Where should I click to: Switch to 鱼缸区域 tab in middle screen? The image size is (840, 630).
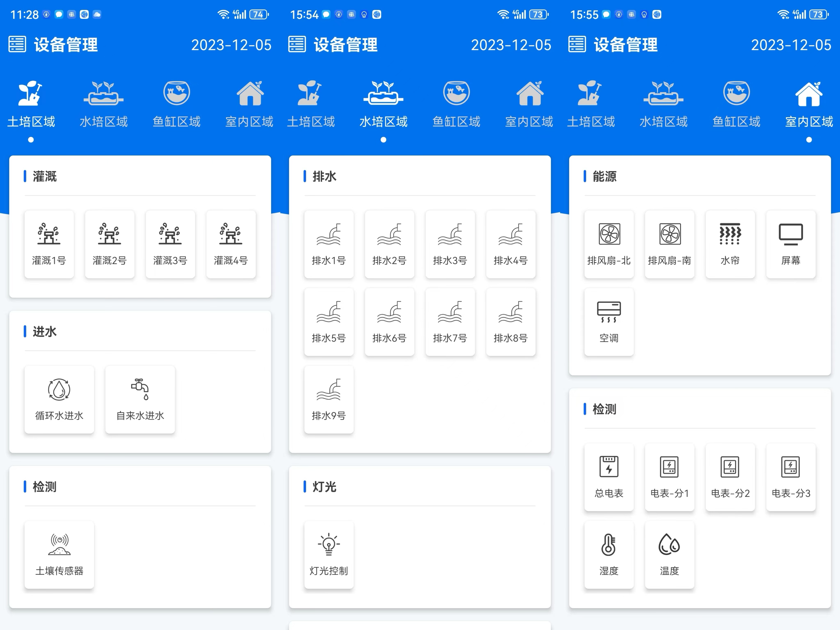457,104
